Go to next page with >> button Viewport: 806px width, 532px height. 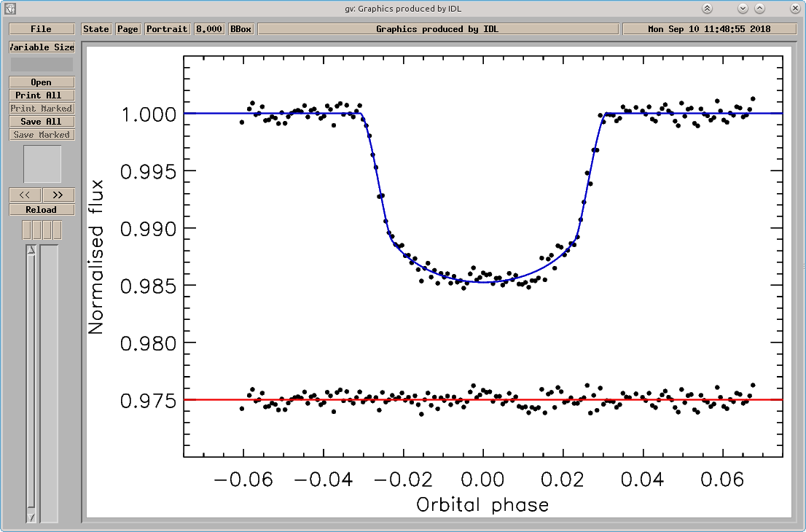tap(58, 195)
